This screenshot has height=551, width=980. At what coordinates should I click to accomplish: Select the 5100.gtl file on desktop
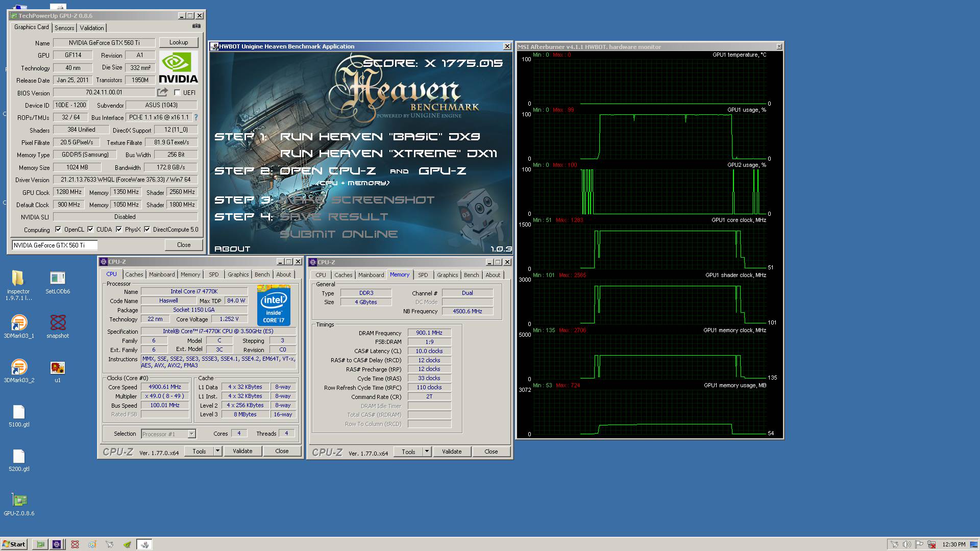[x=19, y=415]
